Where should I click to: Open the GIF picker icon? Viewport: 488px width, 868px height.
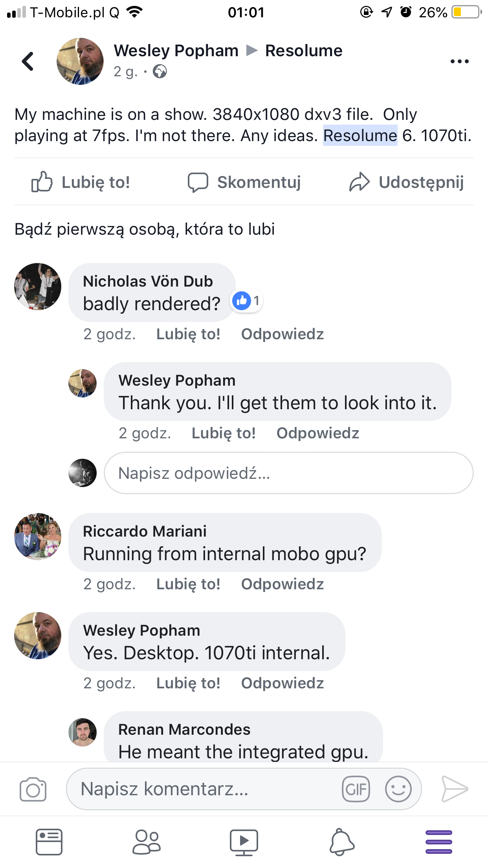point(356,789)
